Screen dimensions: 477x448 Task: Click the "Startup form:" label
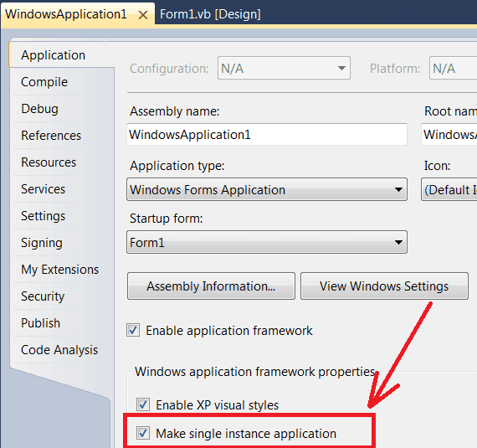166,219
